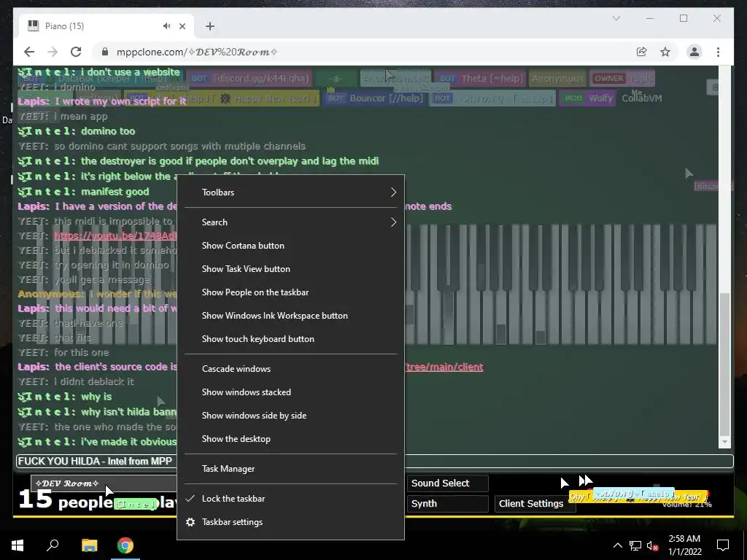Viewport: 747px width, 560px height.
Task: Go back in Chrome
Action: 29,52
